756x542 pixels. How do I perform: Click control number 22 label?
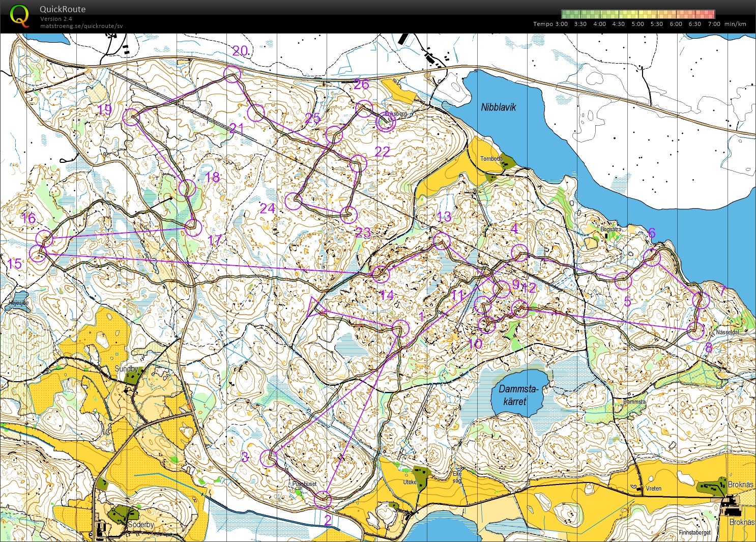click(382, 152)
